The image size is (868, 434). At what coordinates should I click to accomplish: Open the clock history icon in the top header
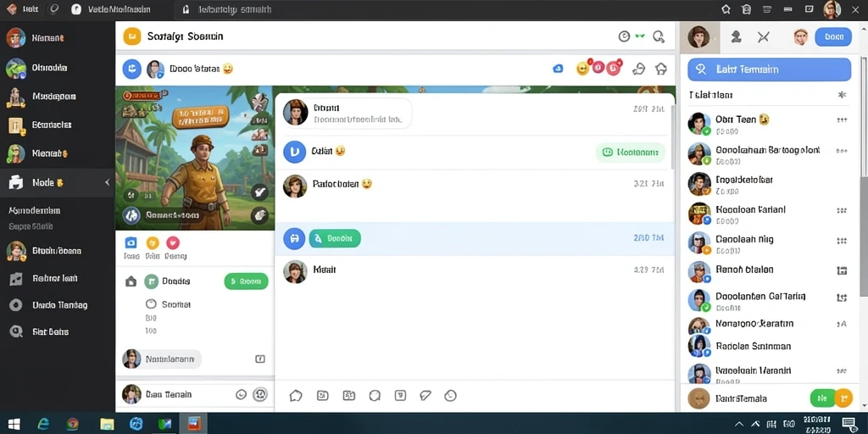[x=624, y=36]
